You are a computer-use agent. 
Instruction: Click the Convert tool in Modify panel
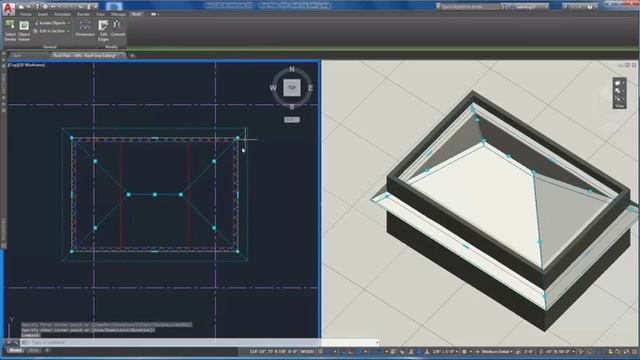(118, 29)
